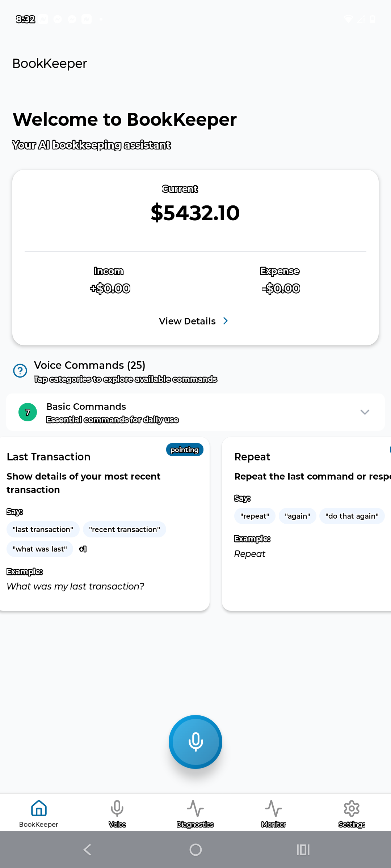Image resolution: width=391 pixels, height=868 pixels.
Task: Open Settings gear in bottom navigation
Action: pos(352,808)
